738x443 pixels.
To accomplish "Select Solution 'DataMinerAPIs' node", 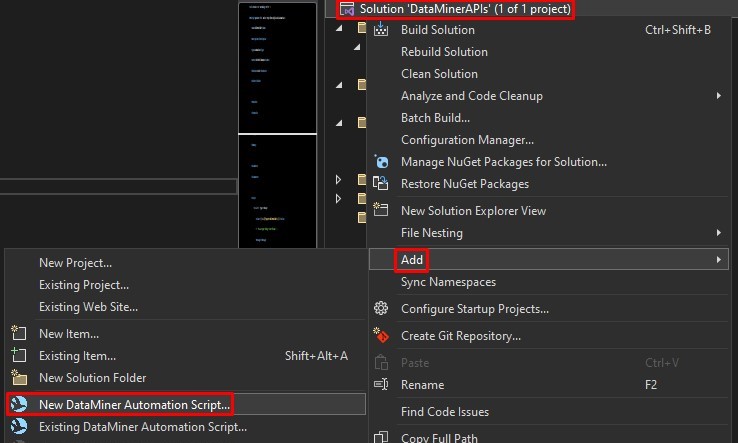I will 465,9.
